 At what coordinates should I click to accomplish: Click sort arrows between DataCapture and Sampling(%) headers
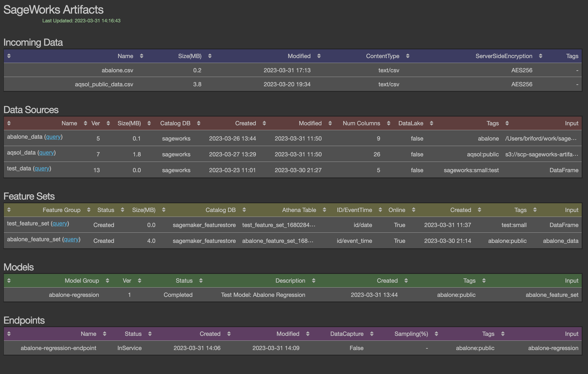click(372, 334)
